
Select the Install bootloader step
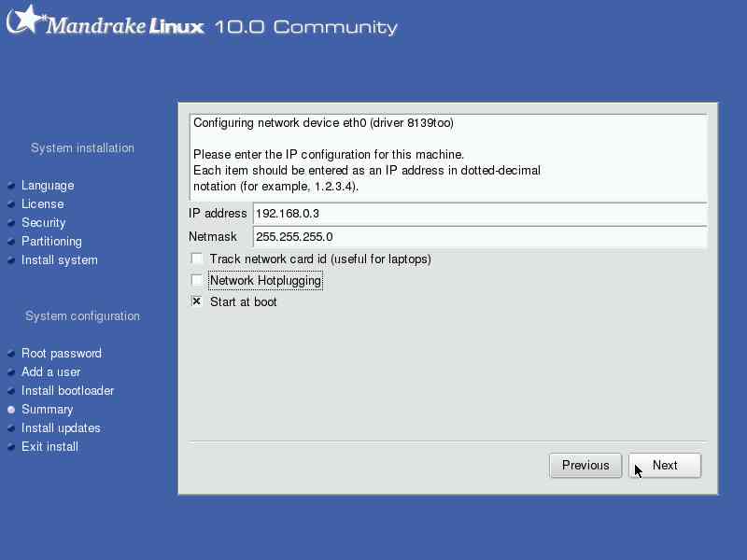(x=67, y=390)
